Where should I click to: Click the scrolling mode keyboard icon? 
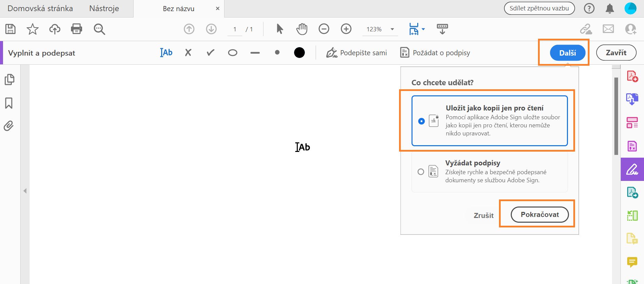point(442,29)
